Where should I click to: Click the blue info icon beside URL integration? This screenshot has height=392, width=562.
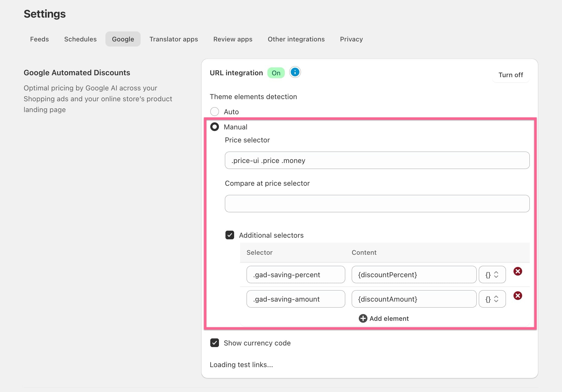coord(295,72)
